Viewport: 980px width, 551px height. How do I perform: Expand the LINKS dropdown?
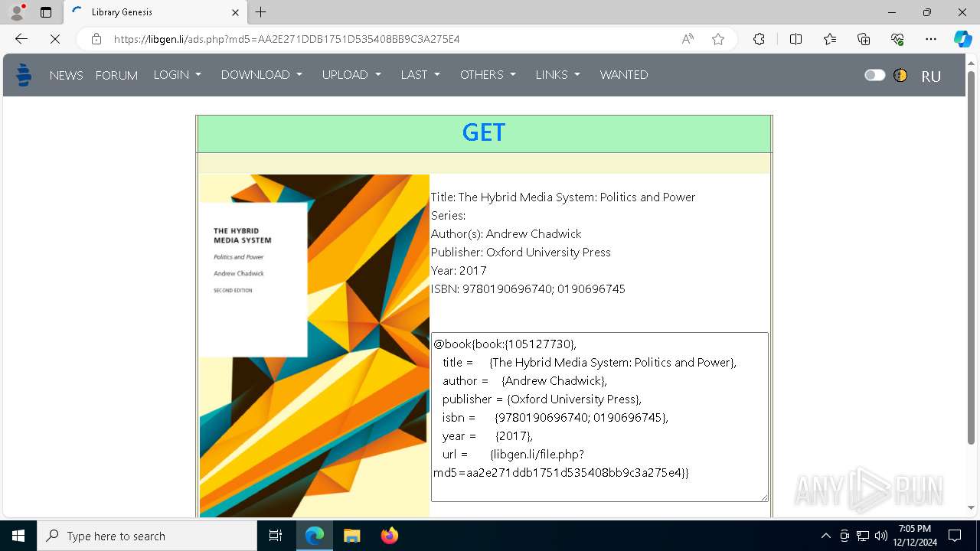557,75
